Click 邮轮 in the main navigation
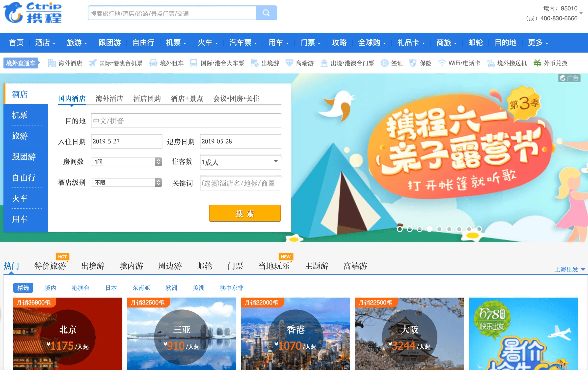Screen dimensions: 588x370 476,43
